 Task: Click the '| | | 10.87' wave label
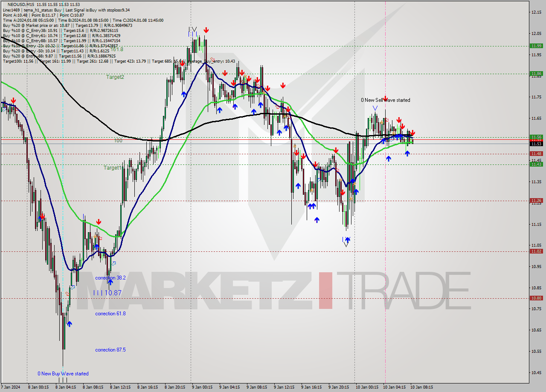point(107,293)
